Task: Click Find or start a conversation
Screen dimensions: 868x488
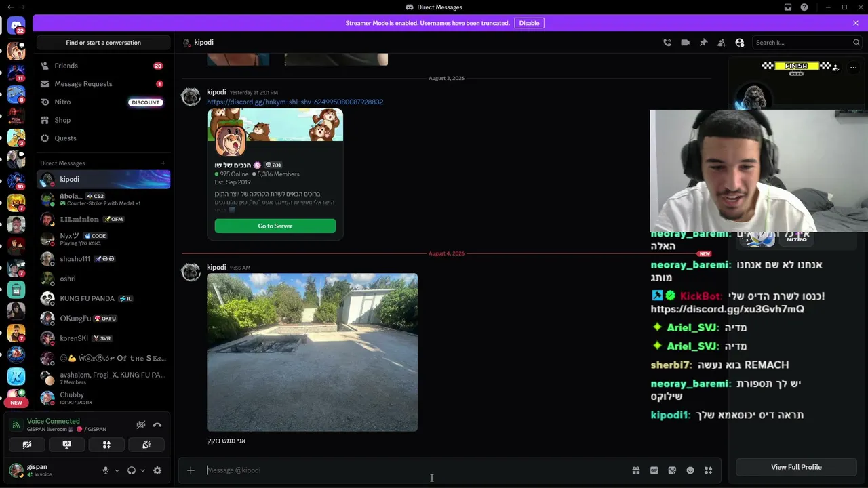Action: (103, 43)
